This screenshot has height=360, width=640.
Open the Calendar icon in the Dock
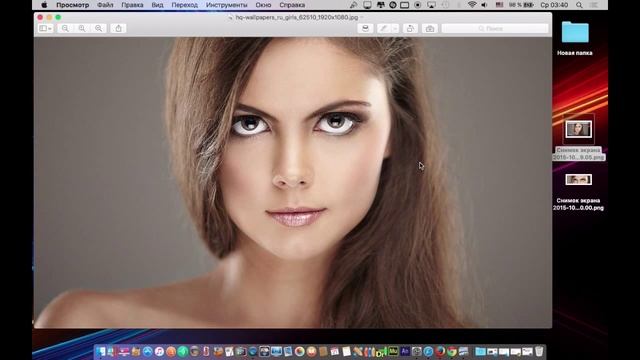(x=334, y=351)
